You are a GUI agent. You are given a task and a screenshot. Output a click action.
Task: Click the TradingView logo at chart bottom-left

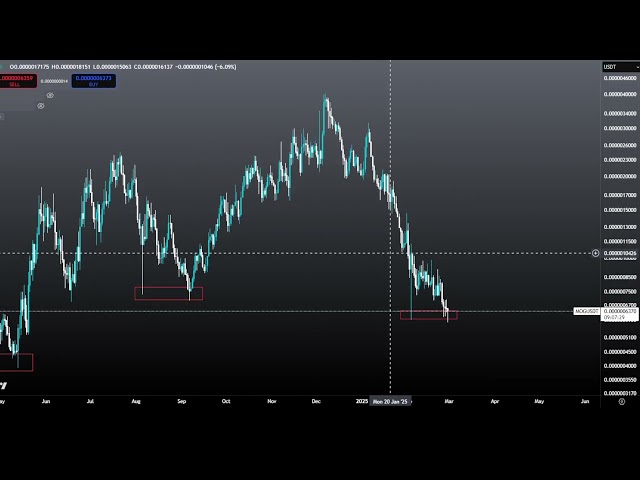pyautogui.click(x=5, y=385)
